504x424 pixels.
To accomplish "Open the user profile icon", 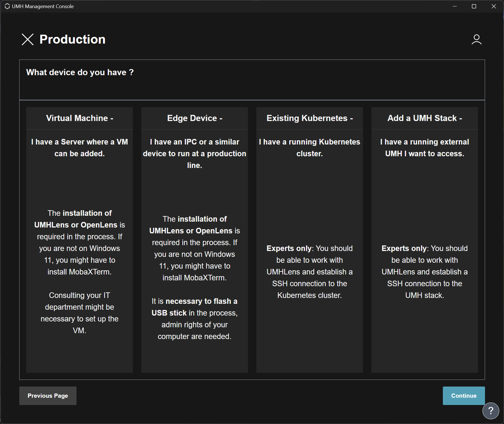I will 476,39.
